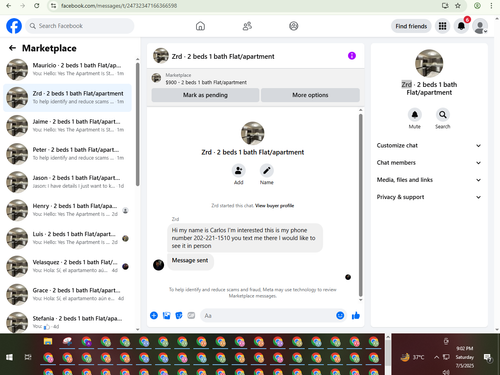Click the large Zrd listing thumbnail in right panel
Screen dimensions: 500x375
(429, 63)
